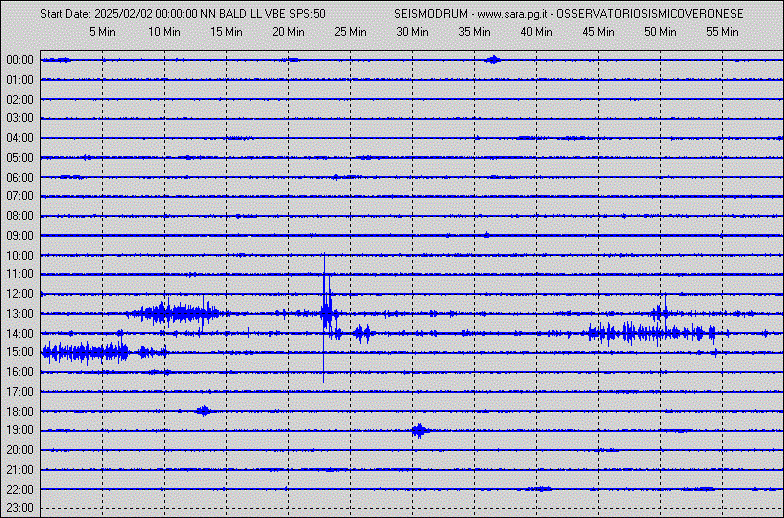The image size is (784, 518).
Task: Click the 50 Min column label
Action: (x=660, y=32)
